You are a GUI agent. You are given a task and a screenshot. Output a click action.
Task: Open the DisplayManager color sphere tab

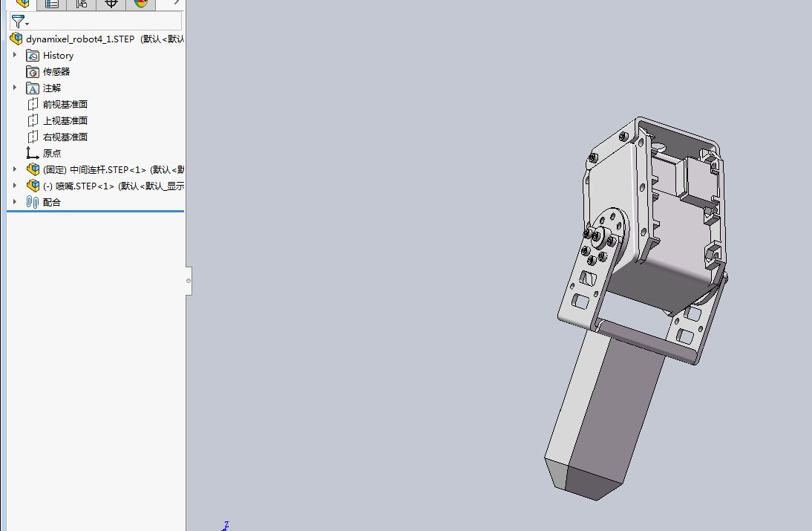click(140, 4)
